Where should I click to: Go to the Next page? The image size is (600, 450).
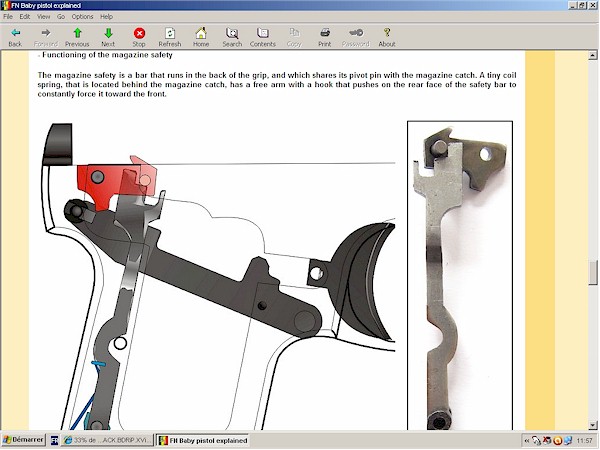click(x=108, y=38)
